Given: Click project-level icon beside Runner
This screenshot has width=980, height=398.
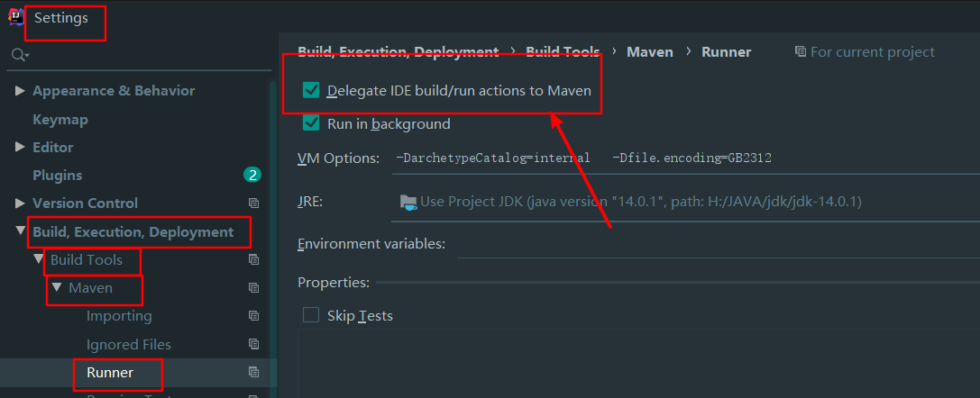Looking at the screenshot, I should (x=254, y=372).
